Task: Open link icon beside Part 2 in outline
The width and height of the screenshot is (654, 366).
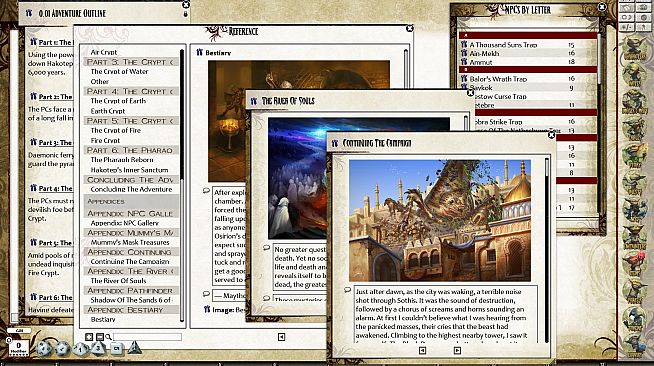Action: point(33,96)
